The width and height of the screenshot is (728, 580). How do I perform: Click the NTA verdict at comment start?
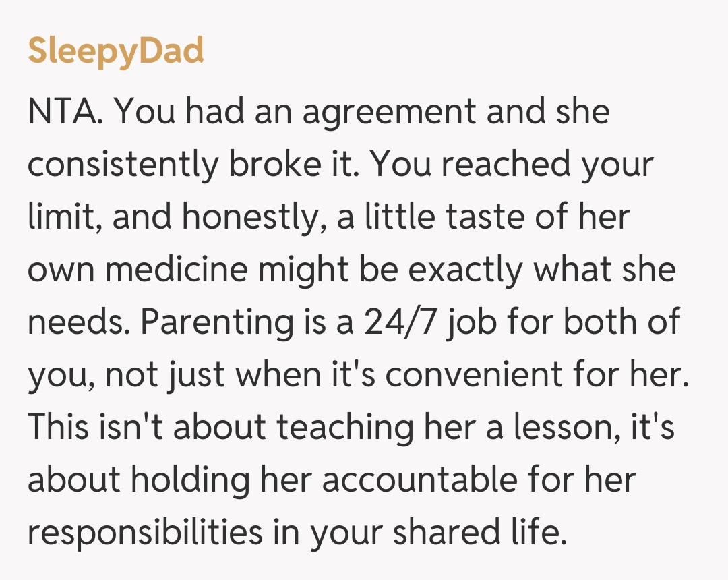(65, 112)
